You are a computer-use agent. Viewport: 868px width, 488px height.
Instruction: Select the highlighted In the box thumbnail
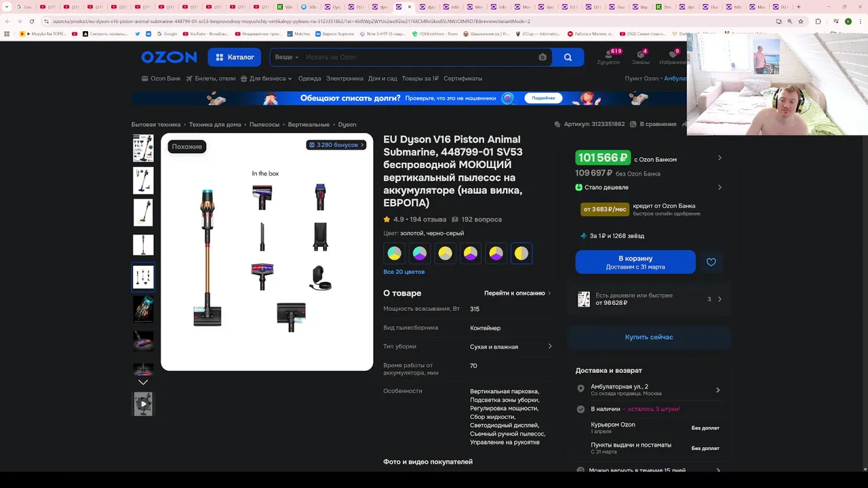point(143,277)
